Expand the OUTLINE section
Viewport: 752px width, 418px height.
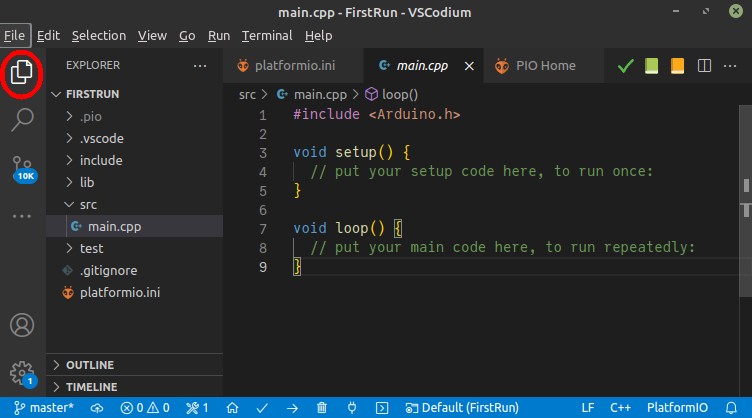[x=89, y=365]
